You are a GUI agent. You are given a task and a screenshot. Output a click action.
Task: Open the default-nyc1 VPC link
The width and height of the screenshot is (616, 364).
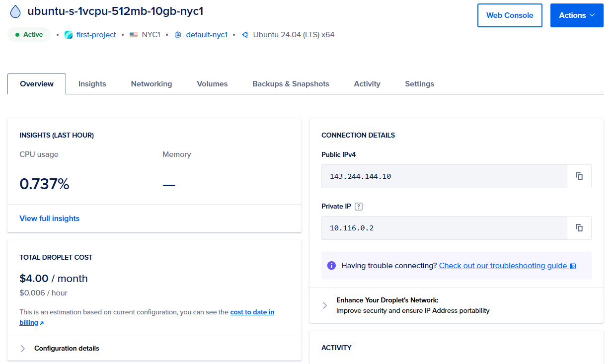click(207, 35)
